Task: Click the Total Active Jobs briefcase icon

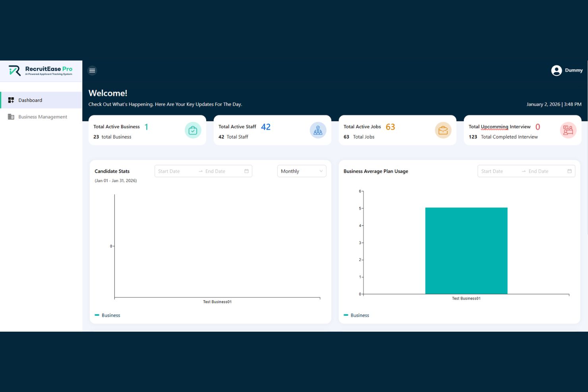Action: point(443,130)
